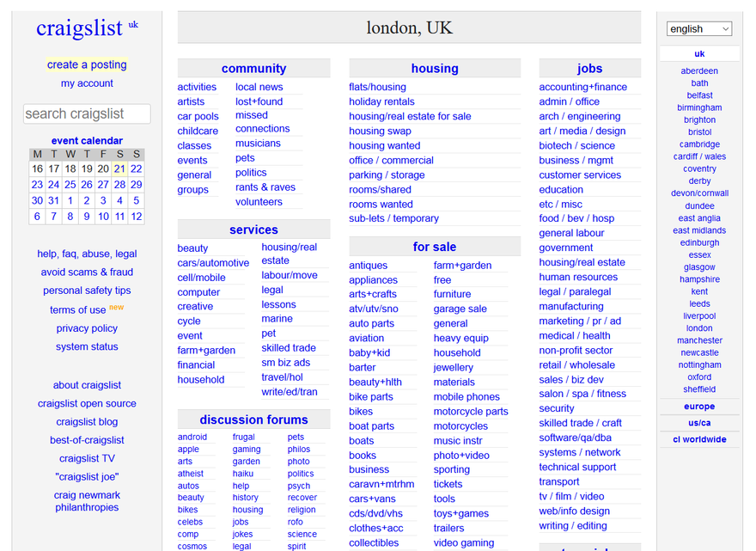Open holiday rentals listings
Screen dimensions: 756x551
point(381,101)
